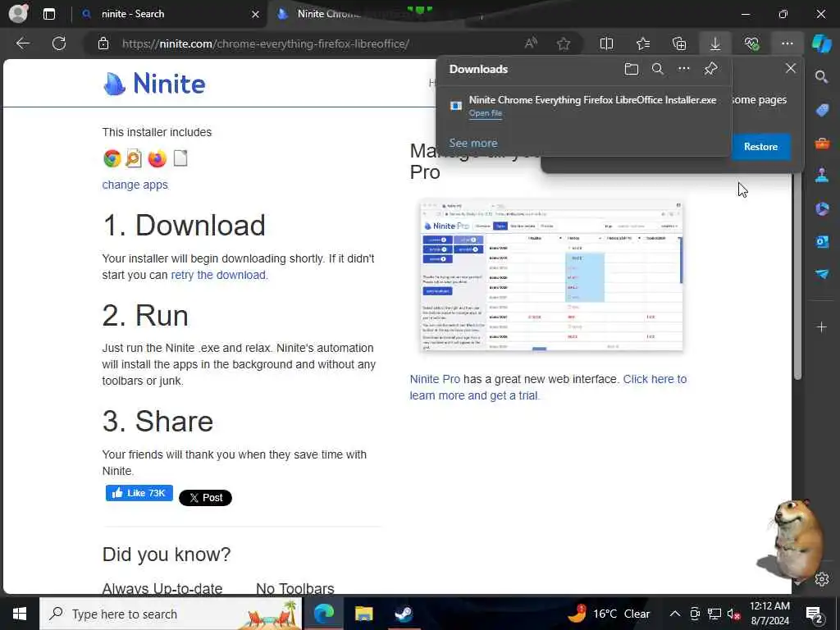Pin the Downloads panel
Screen dimensions: 840x630
pos(710,69)
